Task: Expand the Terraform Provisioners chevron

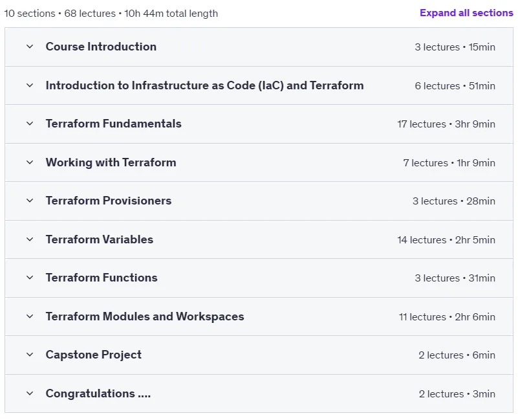Action: coord(30,201)
